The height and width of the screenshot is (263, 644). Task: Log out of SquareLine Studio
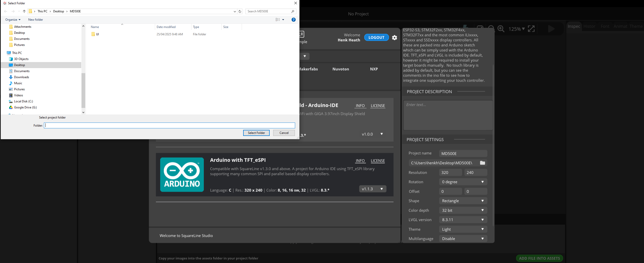pyautogui.click(x=376, y=38)
